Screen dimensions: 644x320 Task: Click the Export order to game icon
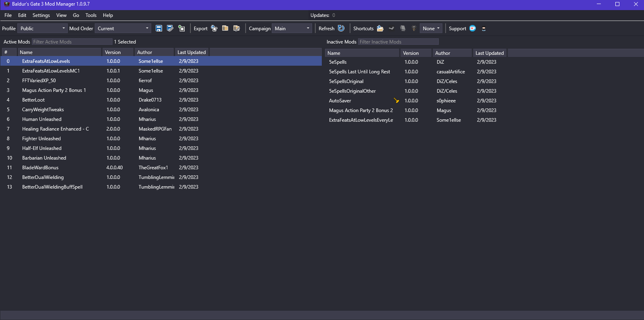point(214,28)
